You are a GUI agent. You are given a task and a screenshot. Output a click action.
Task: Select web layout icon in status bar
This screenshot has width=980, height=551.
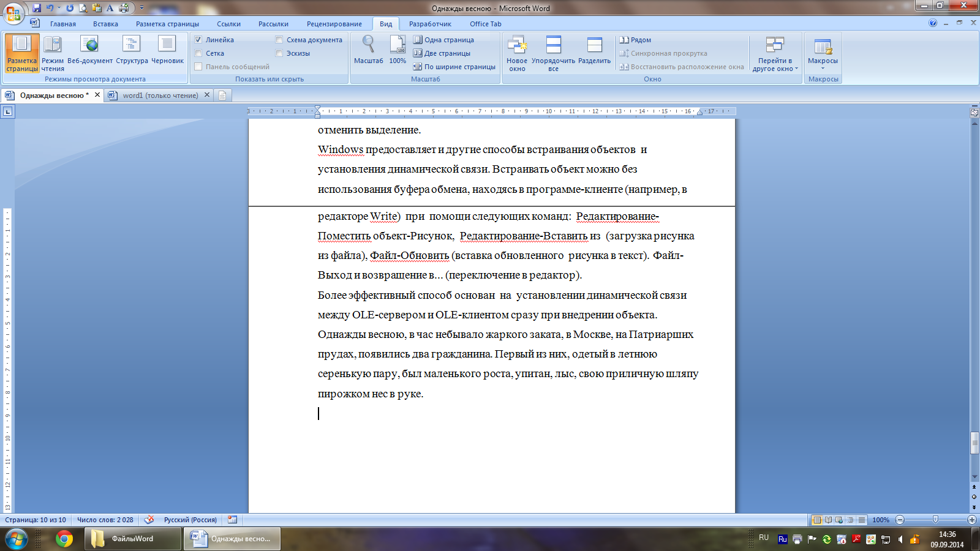pos(839,520)
